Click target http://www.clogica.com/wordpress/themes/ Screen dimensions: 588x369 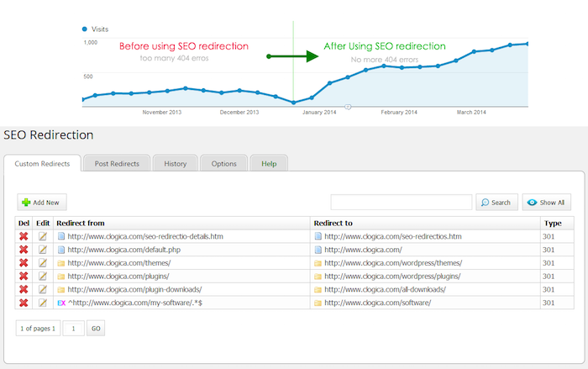(393, 263)
